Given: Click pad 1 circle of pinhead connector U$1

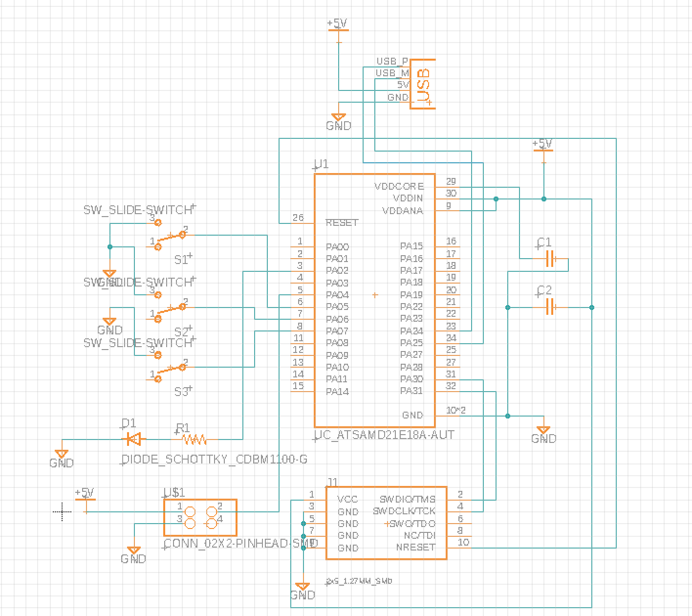Looking at the screenshot, I should point(190,512).
